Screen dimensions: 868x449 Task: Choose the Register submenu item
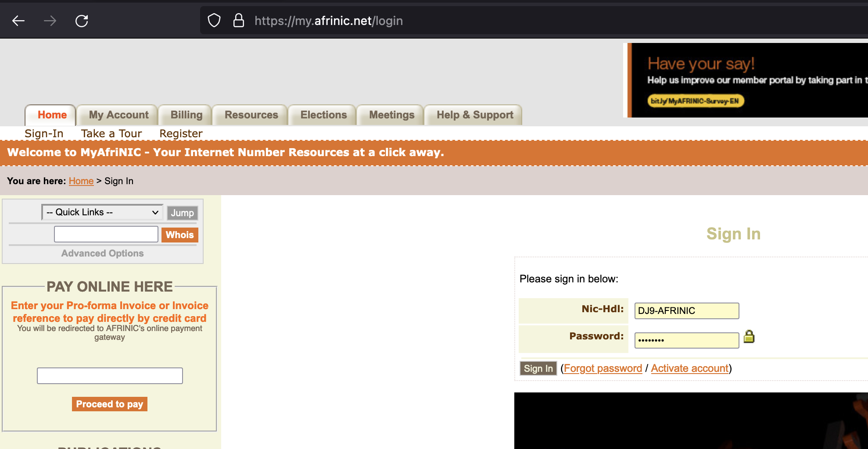181,133
